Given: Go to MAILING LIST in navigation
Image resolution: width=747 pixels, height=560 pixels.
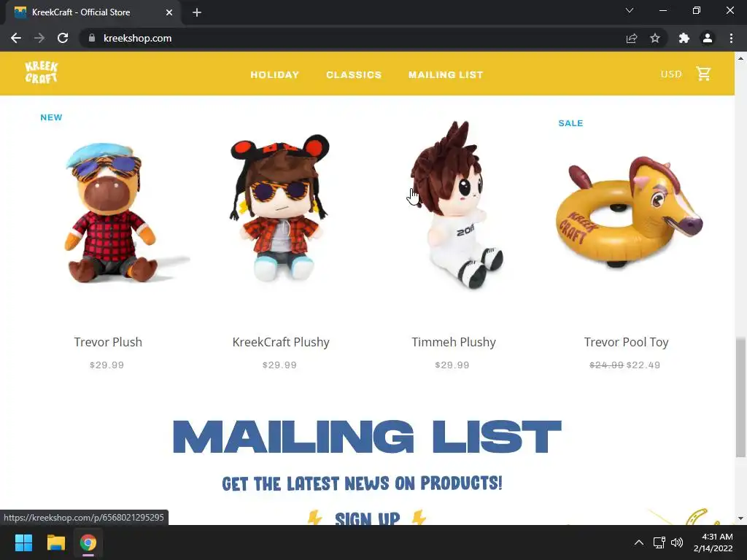Looking at the screenshot, I should (446, 75).
